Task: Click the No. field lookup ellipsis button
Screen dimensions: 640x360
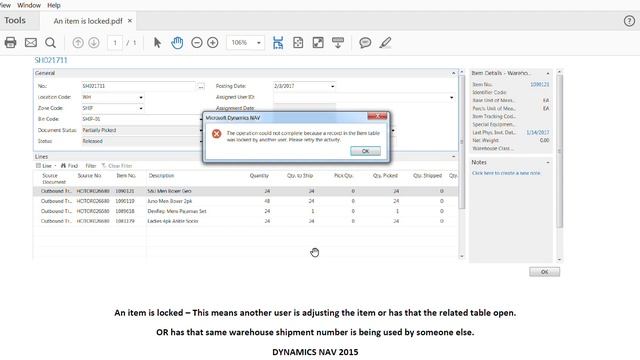Action: coord(201,87)
